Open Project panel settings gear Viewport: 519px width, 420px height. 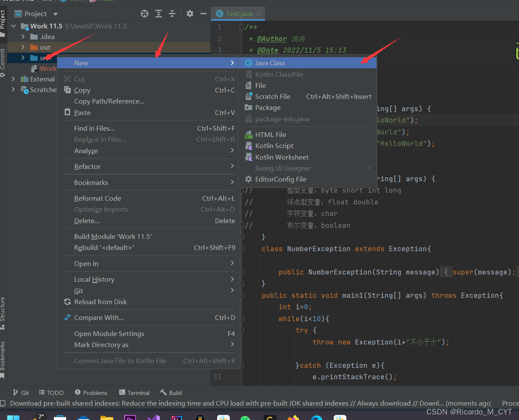coord(190,14)
